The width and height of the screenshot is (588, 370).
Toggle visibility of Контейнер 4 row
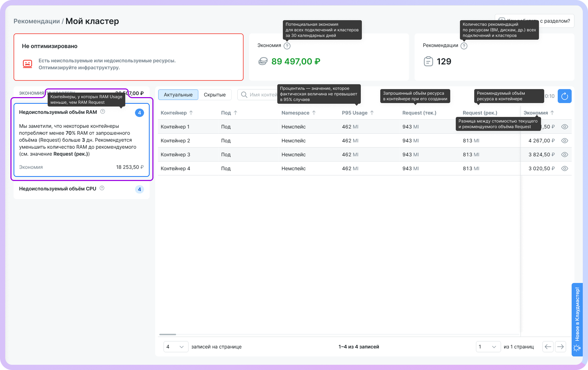pyautogui.click(x=565, y=168)
